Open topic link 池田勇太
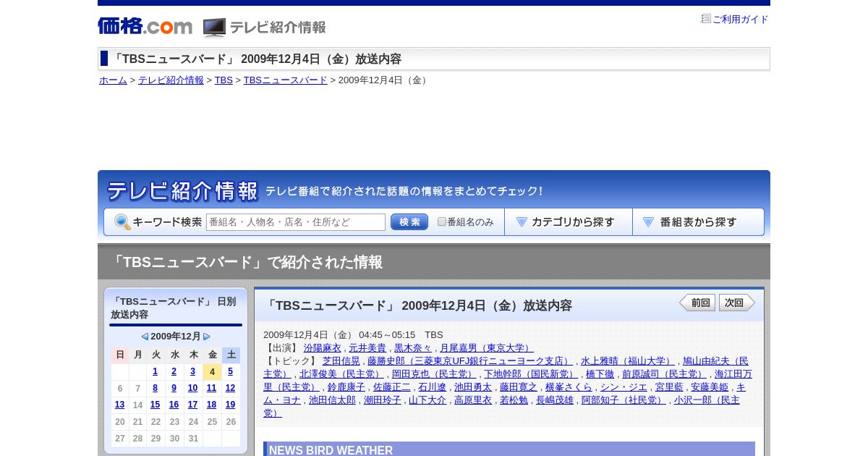868x456 pixels. click(x=473, y=387)
